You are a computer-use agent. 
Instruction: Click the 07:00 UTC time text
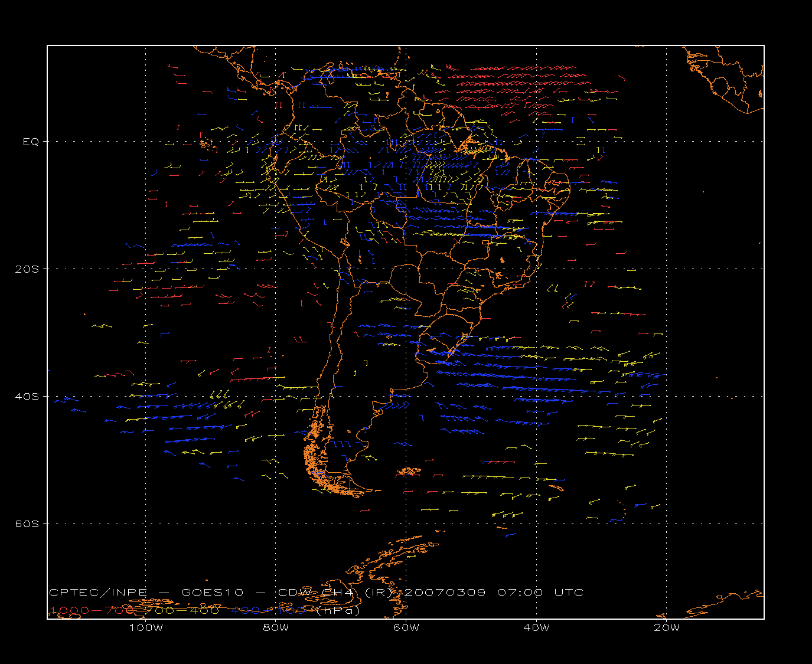click(540, 593)
